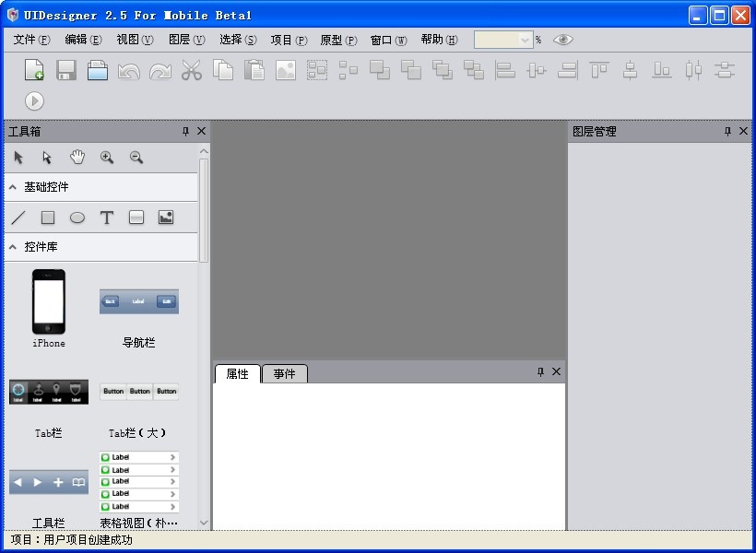This screenshot has height=553, width=756.
Task: Select the Text tool
Action: pos(107,218)
